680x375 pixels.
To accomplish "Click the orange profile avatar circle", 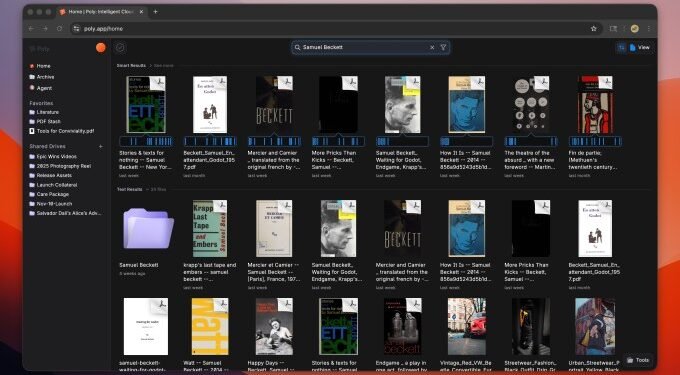I will click(x=101, y=48).
